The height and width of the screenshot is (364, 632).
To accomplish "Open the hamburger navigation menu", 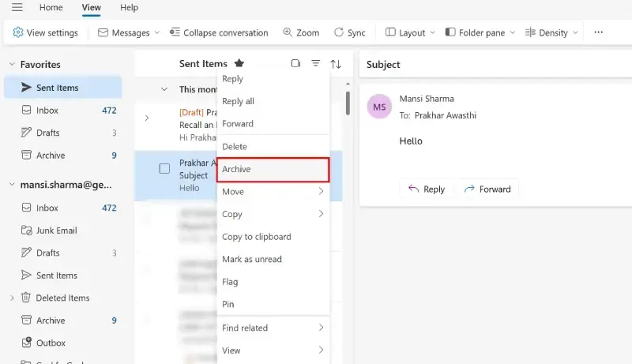I will point(17,7).
